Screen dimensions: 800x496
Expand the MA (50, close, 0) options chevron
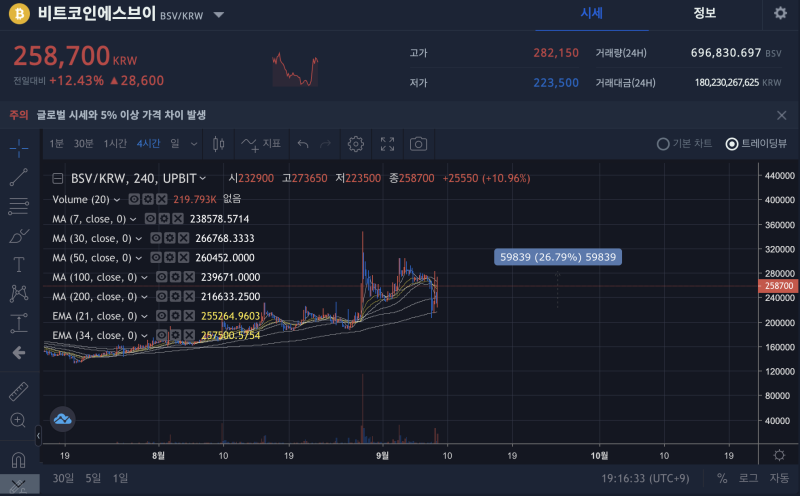coord(138,258)
